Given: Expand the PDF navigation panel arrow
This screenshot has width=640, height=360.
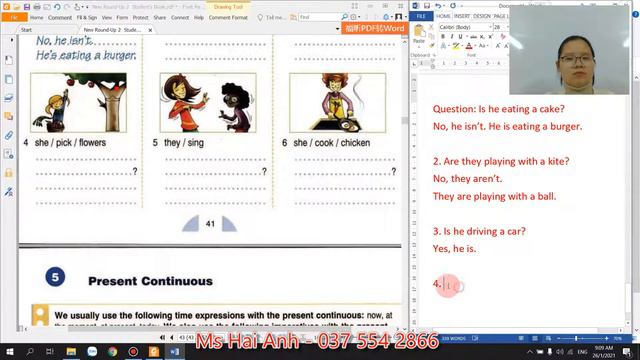Looking at the screenshot, I should tap(11, 40).
